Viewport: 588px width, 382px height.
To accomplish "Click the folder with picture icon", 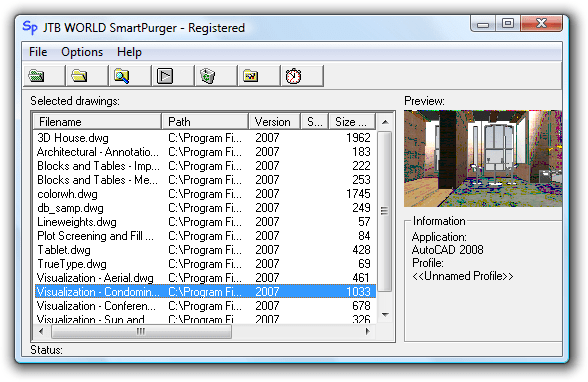I will pos(250,76).
